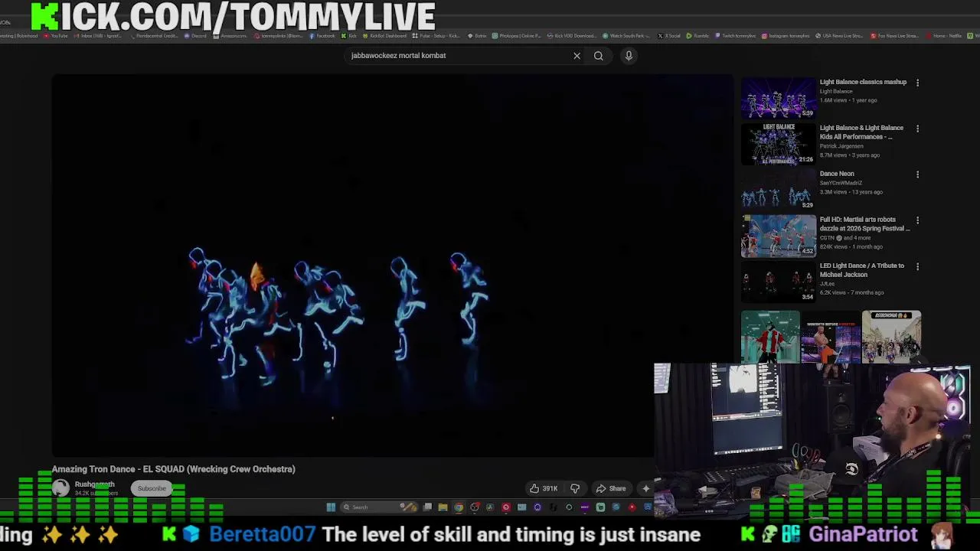Open more options for Light Balance Kids video
Image resolution: width=980 pixels, height=551 pixels.
click(917, 129)
